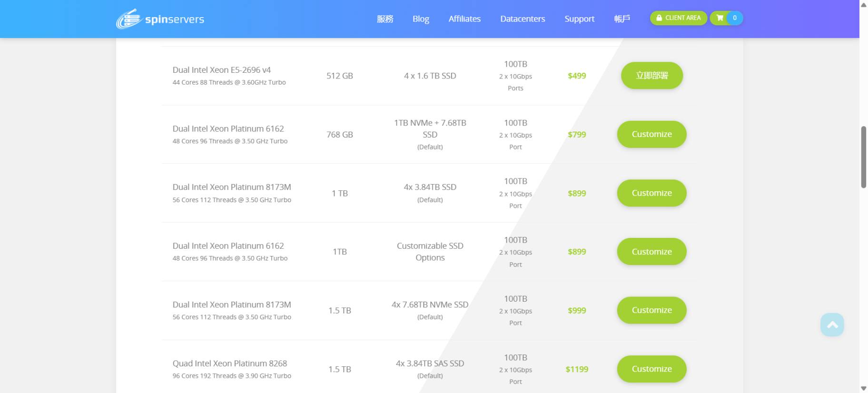Customize the $999 Platinum 8173M server
This screenshot has height=393, width=868.
[651, 310]
